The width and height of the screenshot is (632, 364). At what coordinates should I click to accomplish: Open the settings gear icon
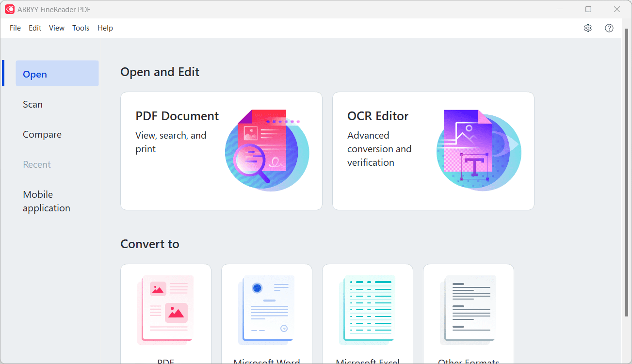pos(588,28)
